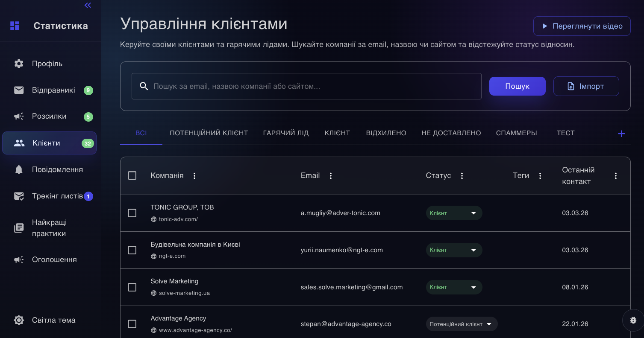Open the Профіль settings via gear icon
The image size is (644, 338).
pyautogui.click(x=19, y=63)
